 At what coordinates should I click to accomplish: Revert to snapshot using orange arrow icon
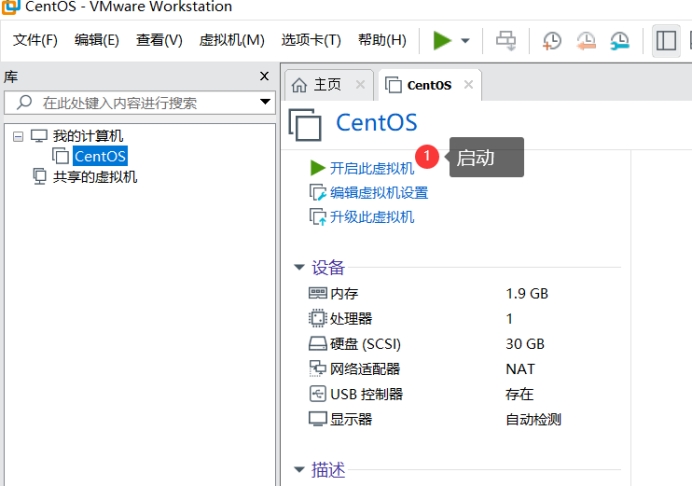click(x=586, y=41)
